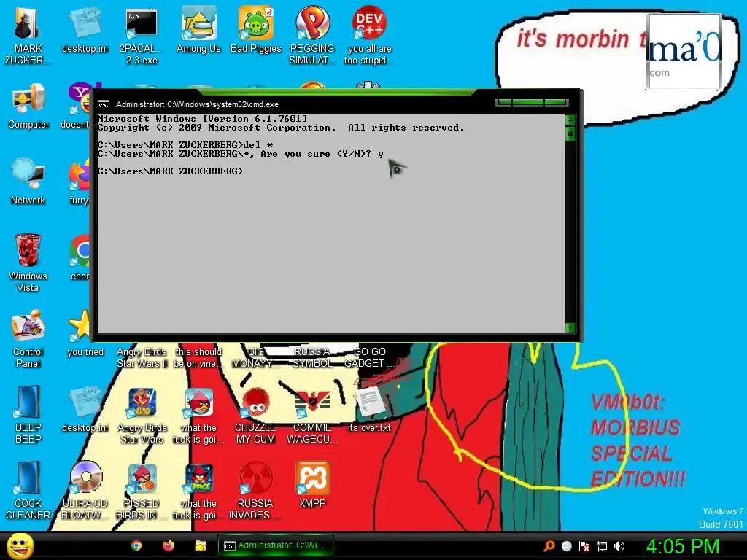This screenshot has width=747, height=560.
Task: Click the tray magnifier search icon
Action: pyautogui.click(x=549, y=546)
